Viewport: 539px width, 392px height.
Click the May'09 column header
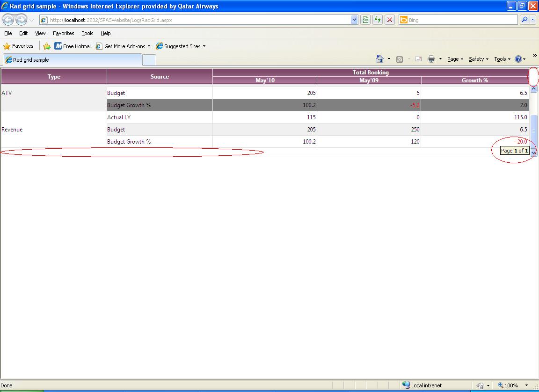(369, 80)
